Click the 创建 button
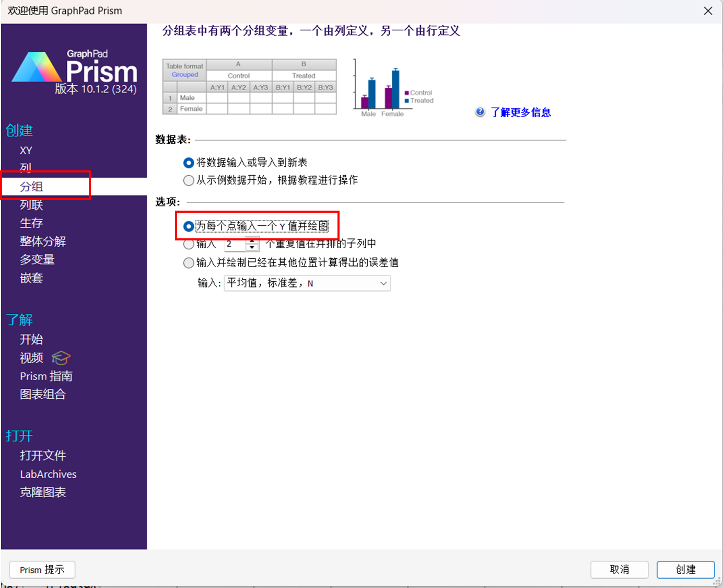The image size is (723, 588). point(686,570)
